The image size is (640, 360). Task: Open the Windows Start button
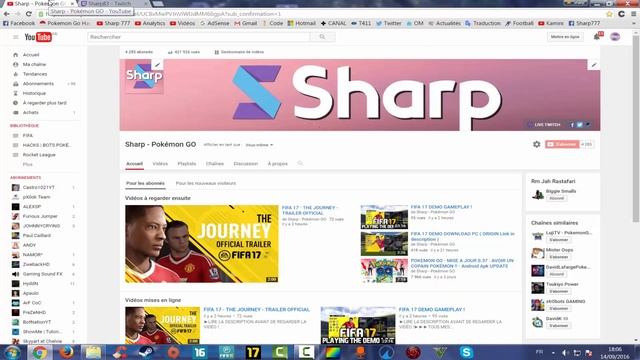coord(12,352)
